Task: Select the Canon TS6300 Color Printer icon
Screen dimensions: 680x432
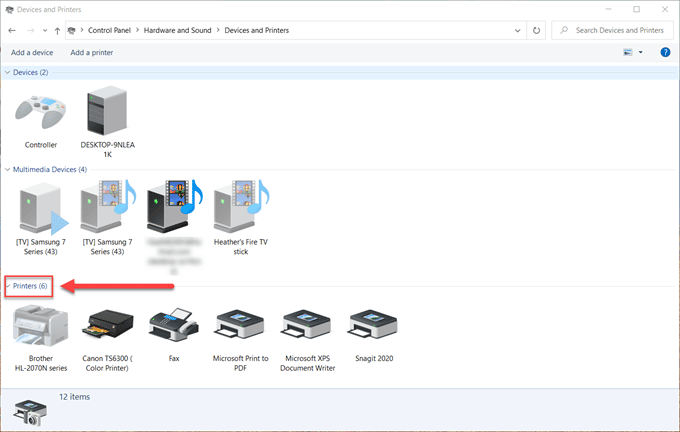Action: click(107, 324)
